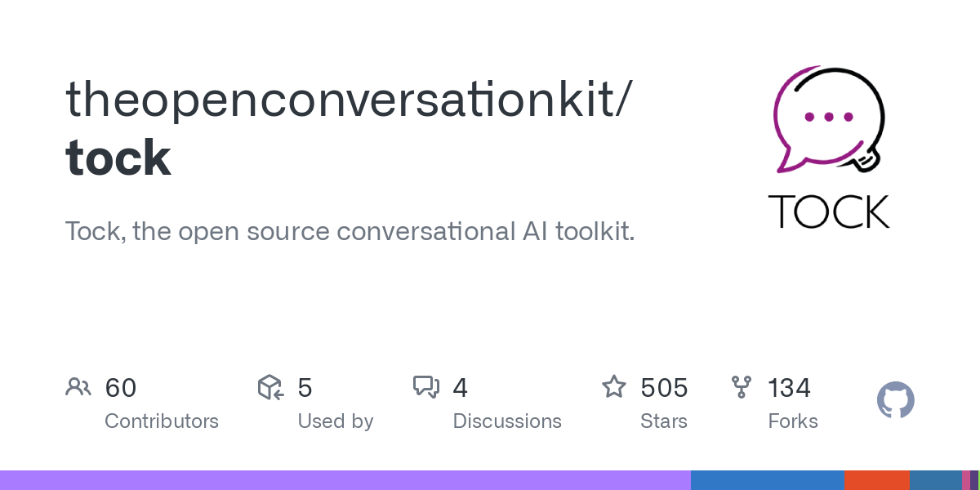Click the Contributors people icon
Image resolution: width=980 pixels, height=490 pixels.
pyautogui.click(x=78, y=387)
